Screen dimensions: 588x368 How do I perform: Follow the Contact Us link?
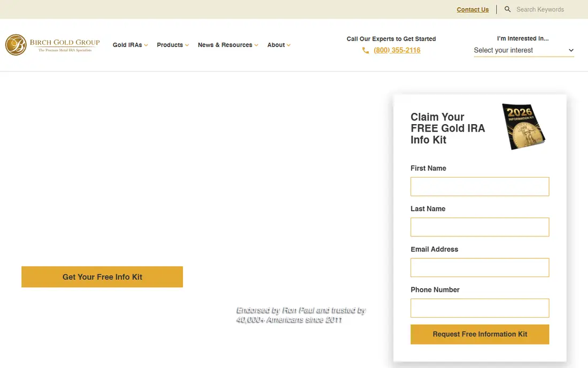tap(473, 10)
